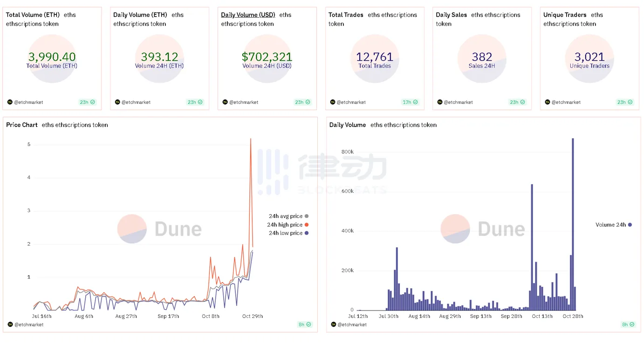This screenshot has width=644, height=344.
Task: Open the Daily Volume (USD) card title link
Action: (x=248, y=15)
